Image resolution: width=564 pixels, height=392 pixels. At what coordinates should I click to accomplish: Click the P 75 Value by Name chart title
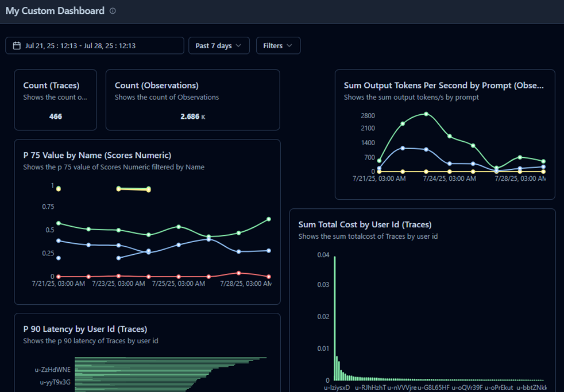97,155
